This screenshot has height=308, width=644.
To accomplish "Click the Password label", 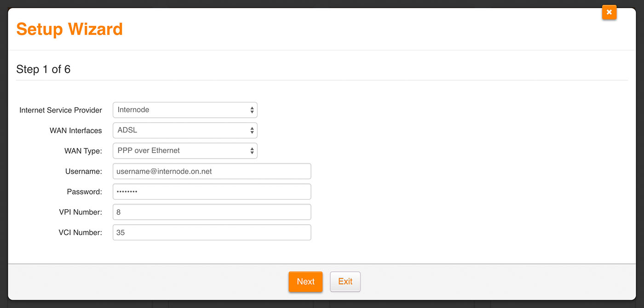I will pos(84,192).
